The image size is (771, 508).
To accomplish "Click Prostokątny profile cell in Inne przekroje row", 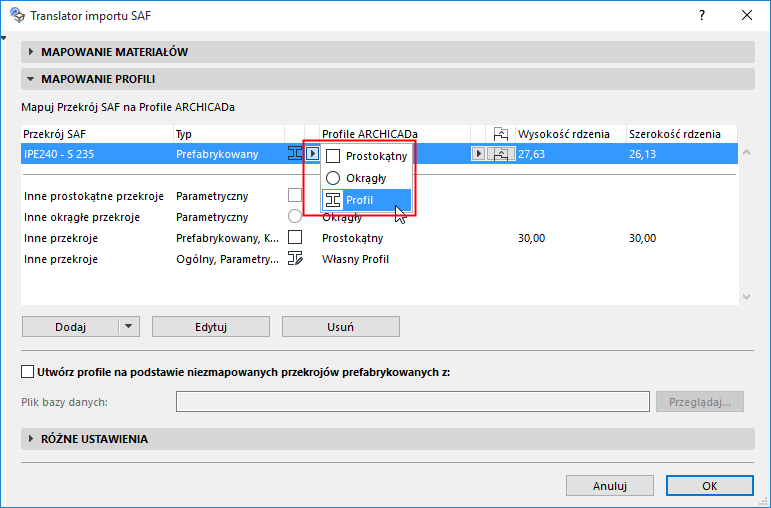I will click(x=353, y=238).
